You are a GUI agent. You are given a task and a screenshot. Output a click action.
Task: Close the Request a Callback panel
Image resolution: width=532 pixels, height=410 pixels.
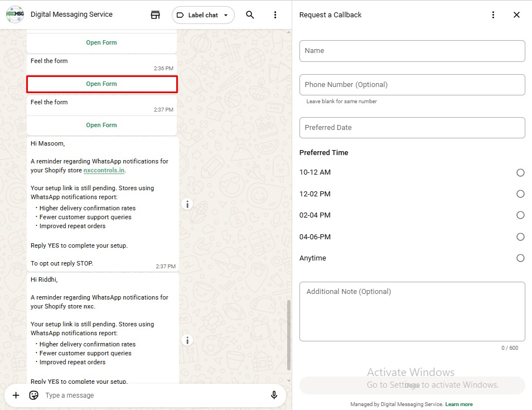[516, 15]
